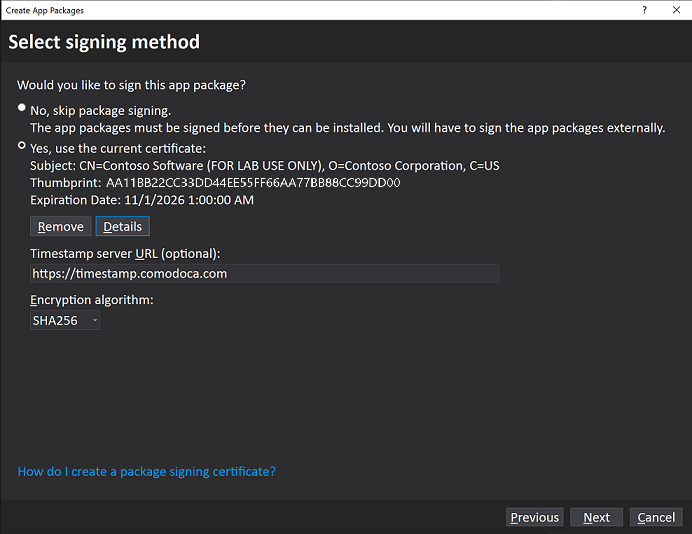The image size is (692, 534).
Task: Click the "Timestamp server URL (optional)" label
Action: tap(125, 253)
